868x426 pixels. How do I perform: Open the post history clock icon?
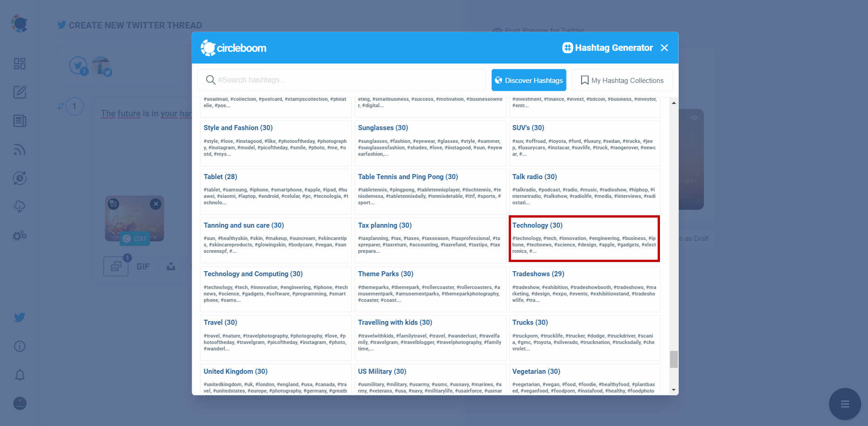click(x=19, y=178)
